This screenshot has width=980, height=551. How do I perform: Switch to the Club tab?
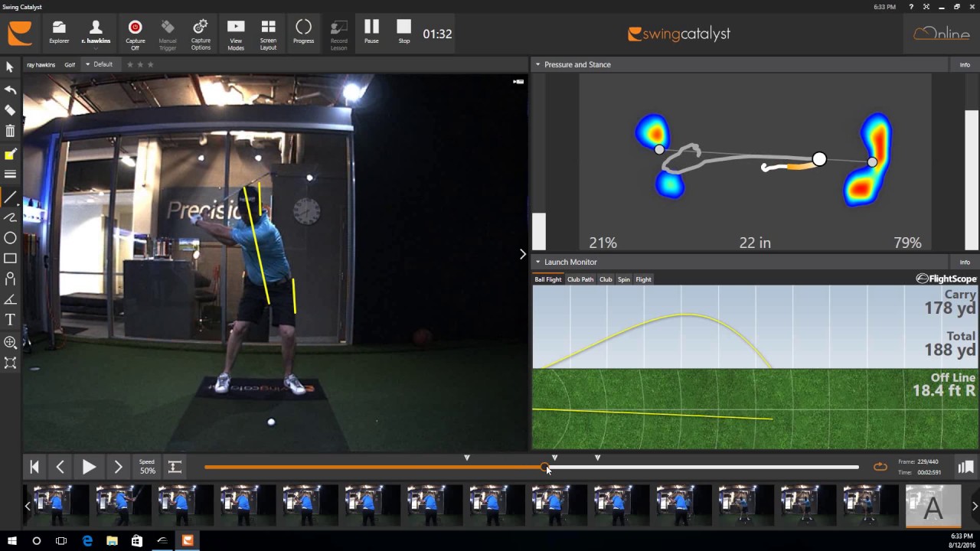606,279
